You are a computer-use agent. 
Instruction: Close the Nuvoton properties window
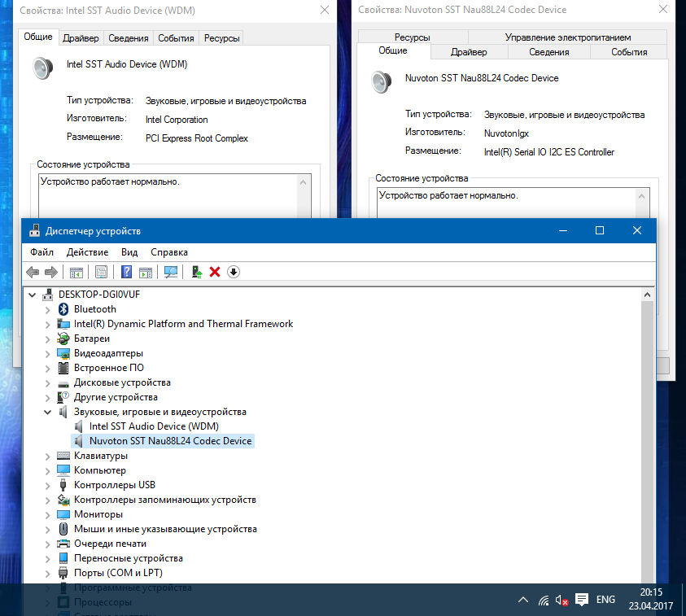tap(663, 10)
